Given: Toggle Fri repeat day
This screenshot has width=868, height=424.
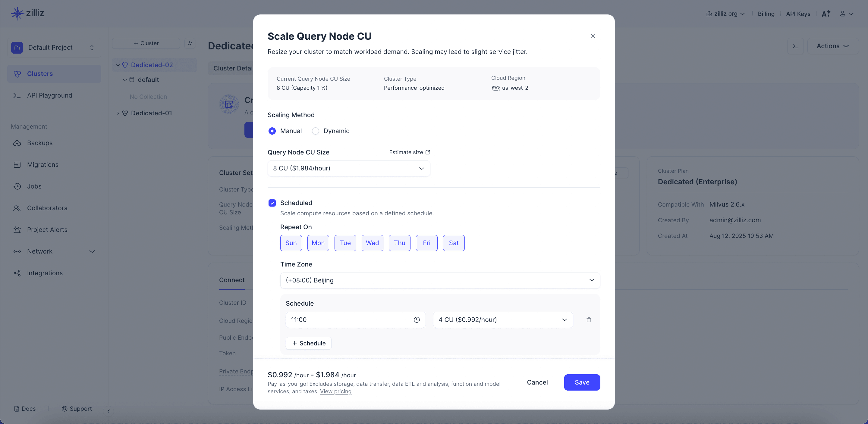Looking at the screenshot, I should coord(426,243).
